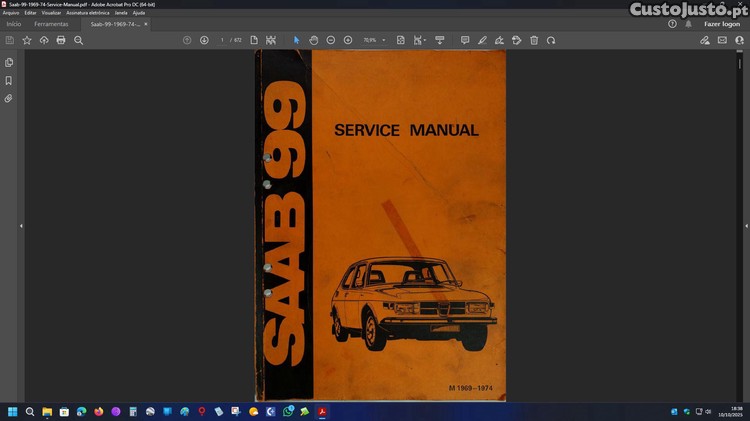Open the Page Thumbnails panel
Viewport: 750px width, 421px height.
click(x=9, y=62)
